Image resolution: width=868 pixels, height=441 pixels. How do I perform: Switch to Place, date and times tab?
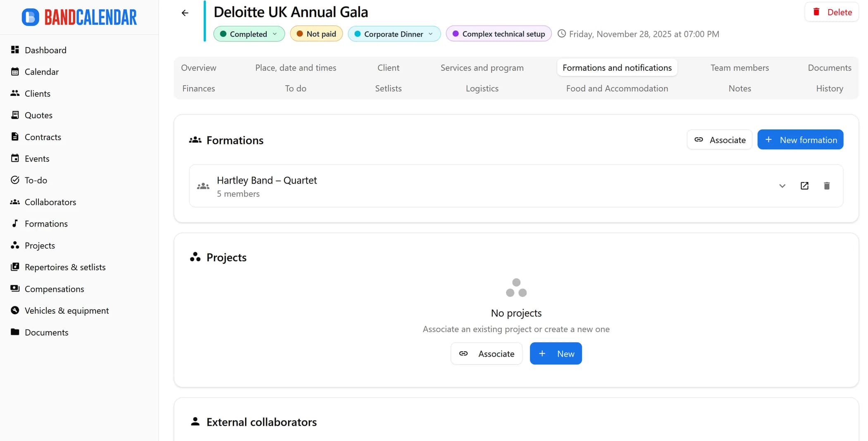[x=296, y=67]
